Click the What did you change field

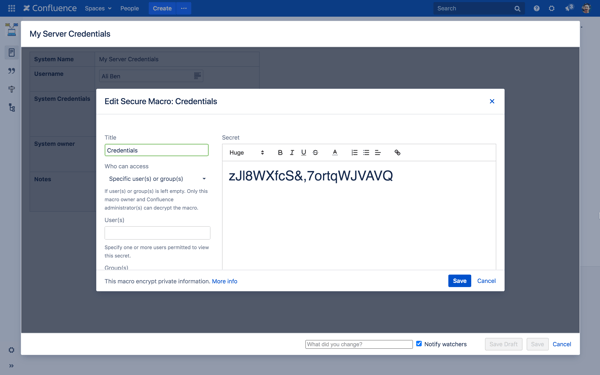(359, 344)
